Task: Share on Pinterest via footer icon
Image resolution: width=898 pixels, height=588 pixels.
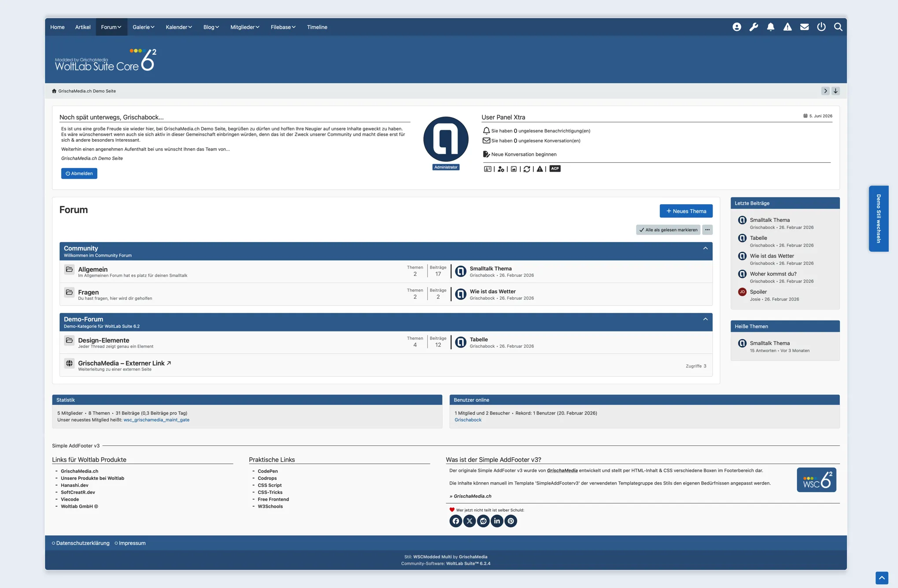Action: click(511, 521)
